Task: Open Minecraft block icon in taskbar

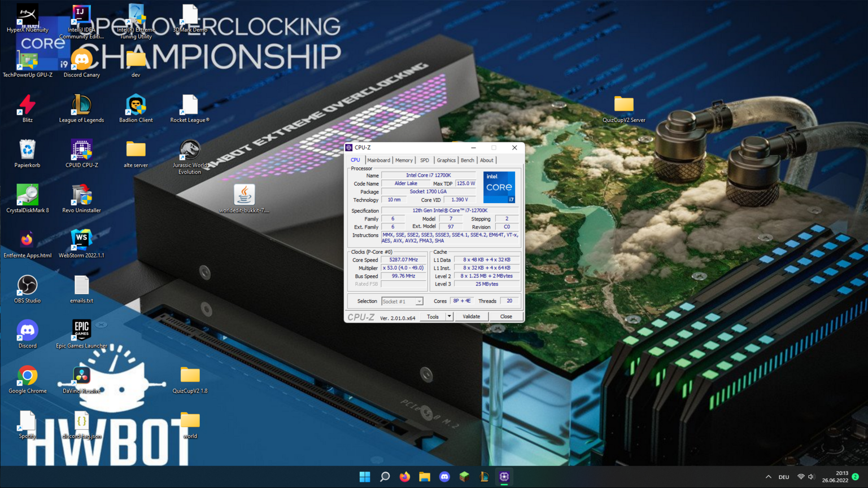Action: click(464, 477)
